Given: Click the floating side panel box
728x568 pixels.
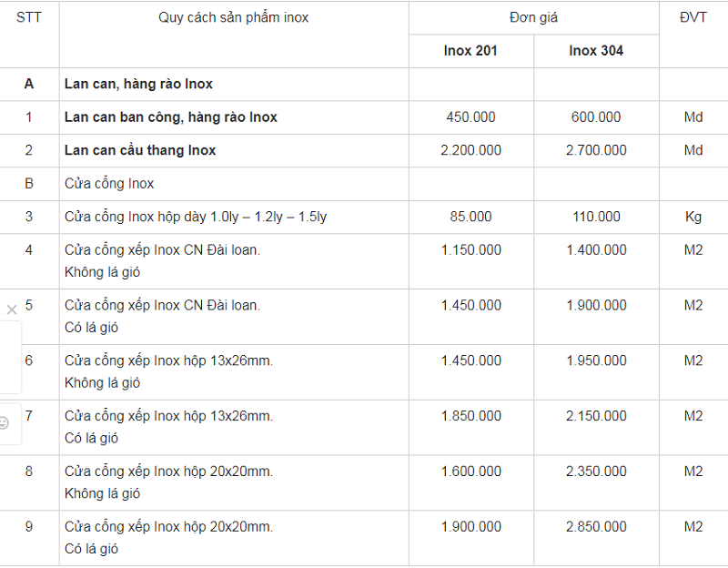Looking at the screenshot, I should (x=11, y=357).
